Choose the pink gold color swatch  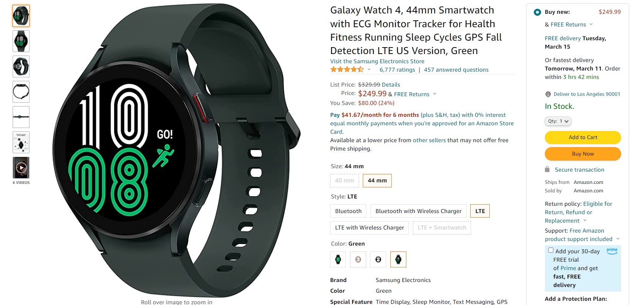click(x=358, y=259)
